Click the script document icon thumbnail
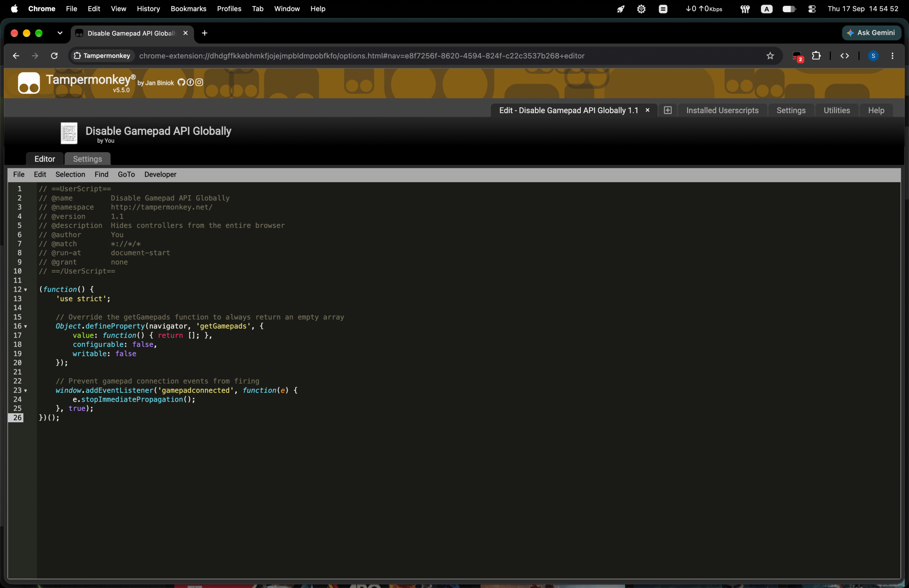The image size is (909, 588). tap(69, 133)
